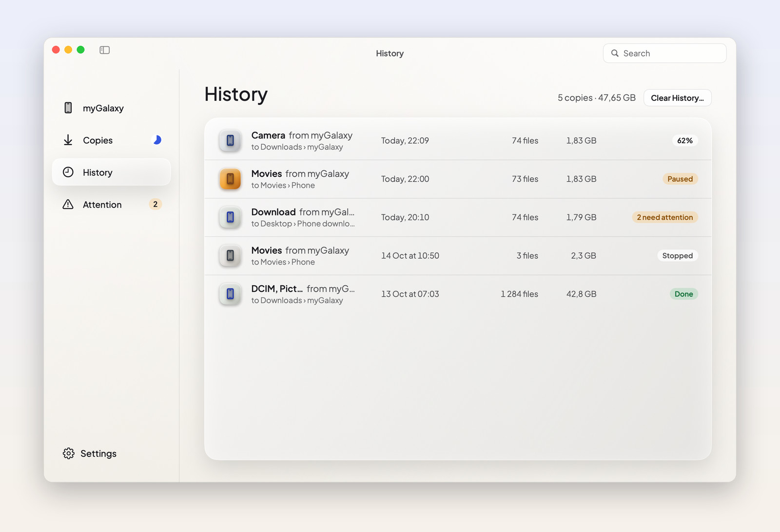
Task: Click the 5 copies · 47,65 GB summary
Action: coord(597,98)
